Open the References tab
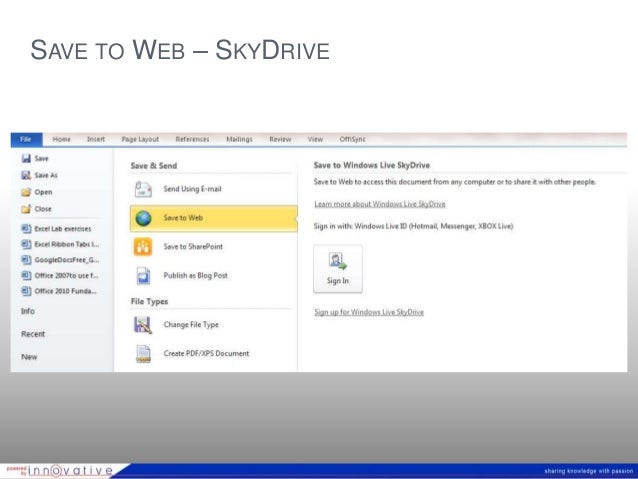This screenshot has width=638, height=479. point(192,139)
